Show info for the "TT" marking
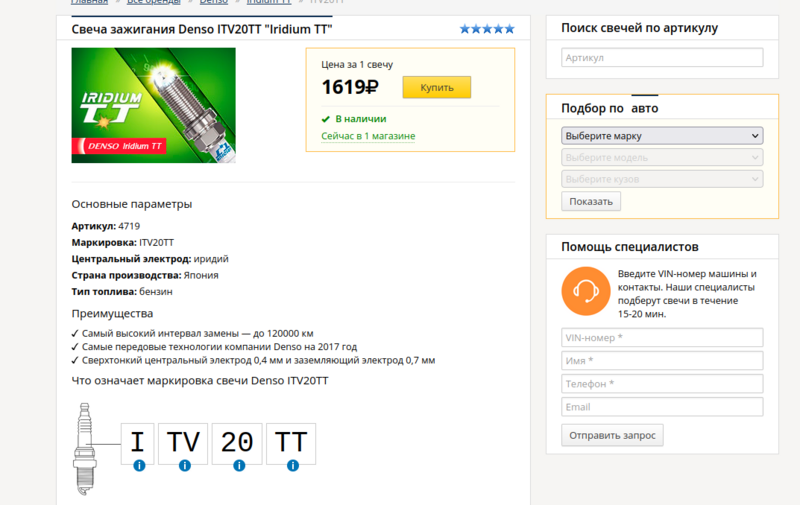 (x=291, y=465)
